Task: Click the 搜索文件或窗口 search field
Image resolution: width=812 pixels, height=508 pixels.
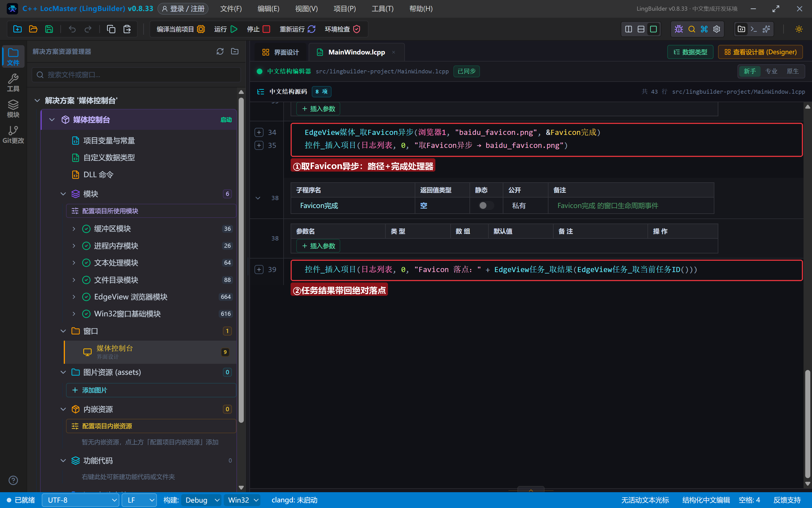Action: (x=136, y=75)
